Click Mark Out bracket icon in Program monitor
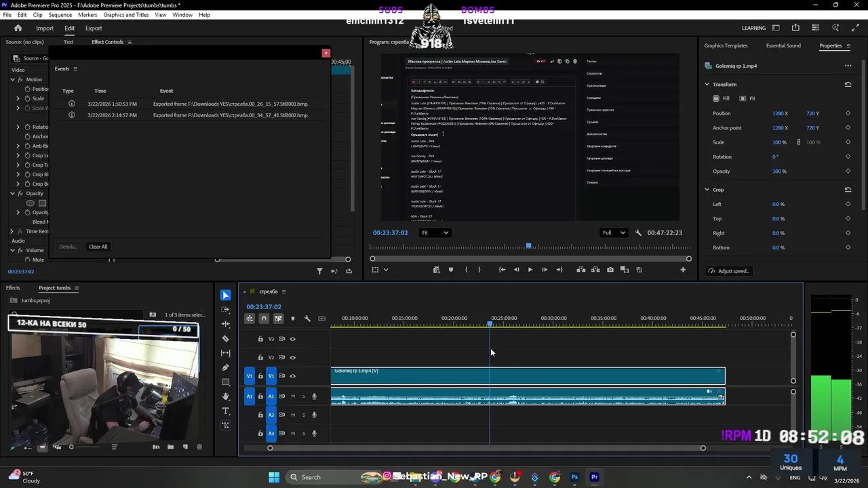 coord(479,270)
